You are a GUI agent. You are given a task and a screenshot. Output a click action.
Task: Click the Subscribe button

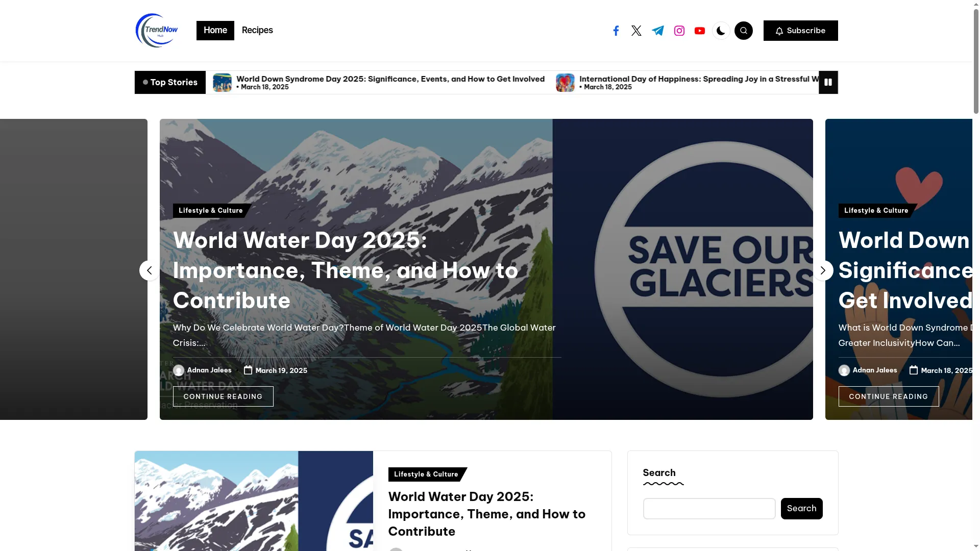(x=801, y=31)
